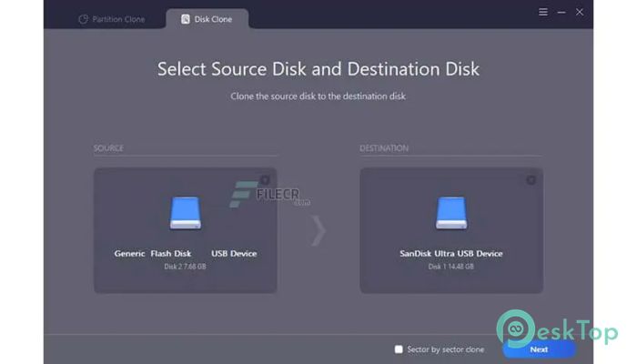Toggle the source disk corner selector

(265, 180)
